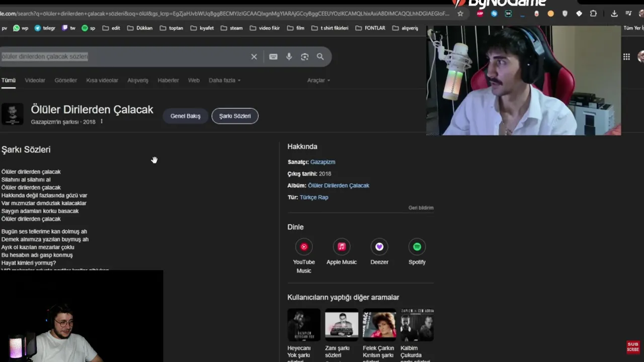This screenshot has height=362, width=644.
Task: Open the 'toptan' bookmark folder
Action: pos(172,28)
